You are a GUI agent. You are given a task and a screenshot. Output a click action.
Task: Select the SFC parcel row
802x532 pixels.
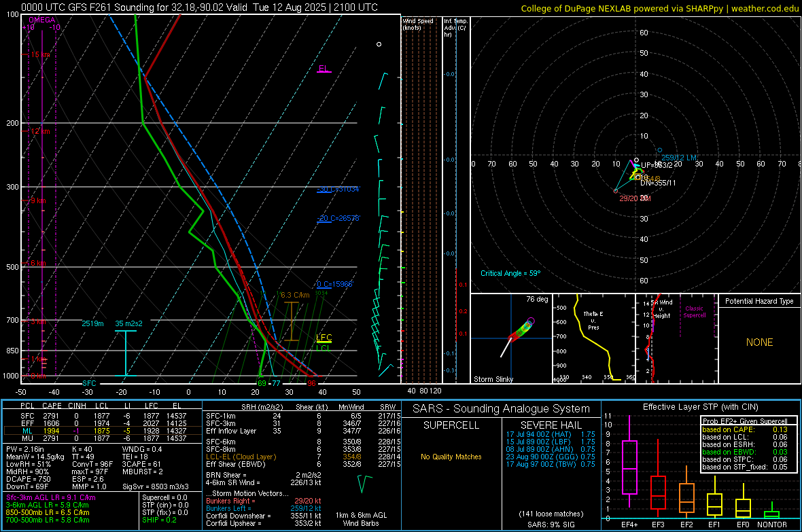(103, 416)
